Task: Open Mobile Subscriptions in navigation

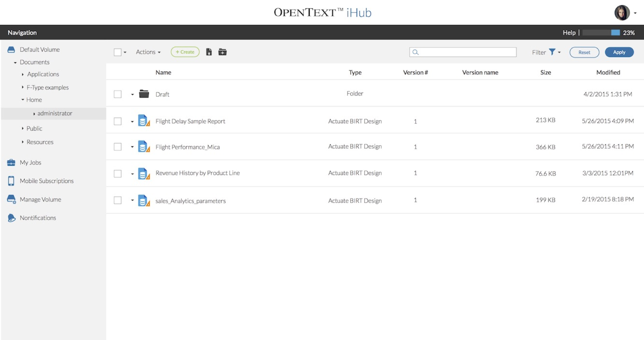Action: pyautogui.click(x=47, y=181)
